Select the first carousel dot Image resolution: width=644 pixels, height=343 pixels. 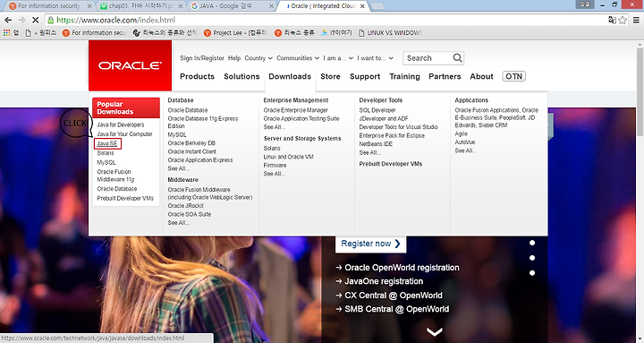point(532,243)
